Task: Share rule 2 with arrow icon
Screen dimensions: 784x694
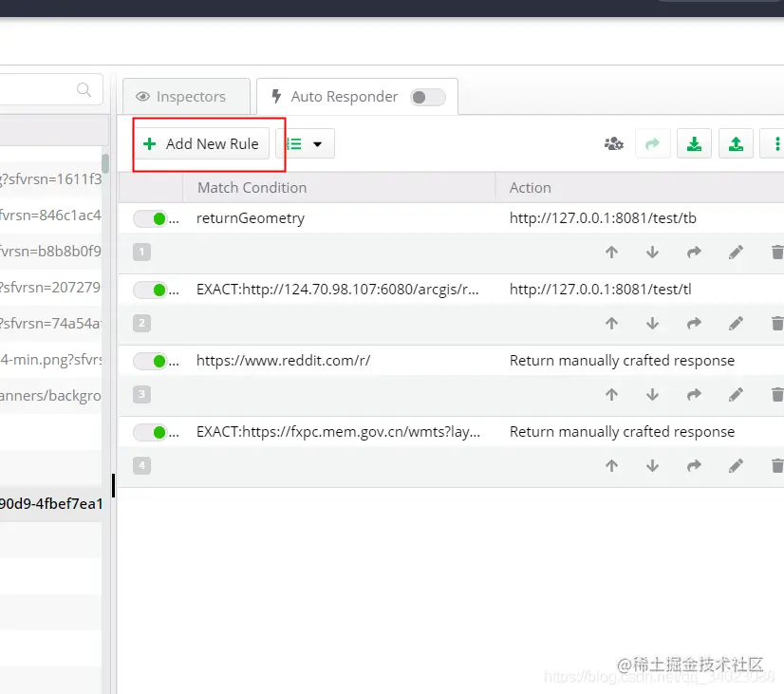Action: pos(694,323)
